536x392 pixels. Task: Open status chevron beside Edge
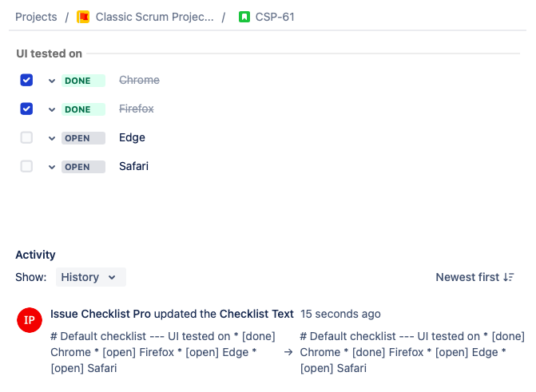click(x=52, y=138)
